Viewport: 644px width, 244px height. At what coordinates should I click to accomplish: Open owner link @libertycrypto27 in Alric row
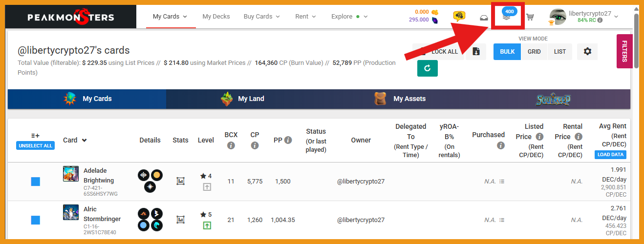click(361, 220)
